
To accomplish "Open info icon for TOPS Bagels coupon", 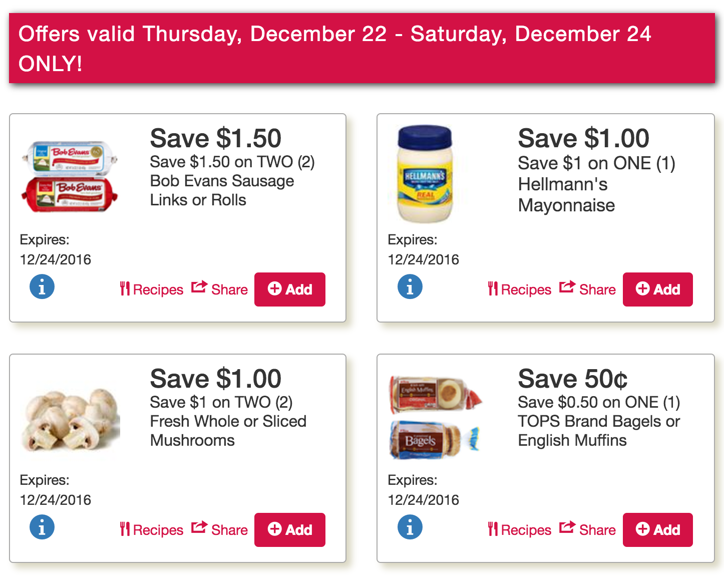I will [x=410, y=527].
